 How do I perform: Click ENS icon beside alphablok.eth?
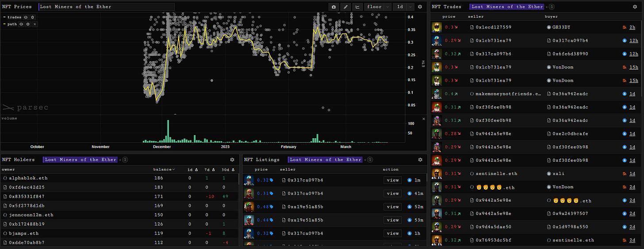pos(4,178)
